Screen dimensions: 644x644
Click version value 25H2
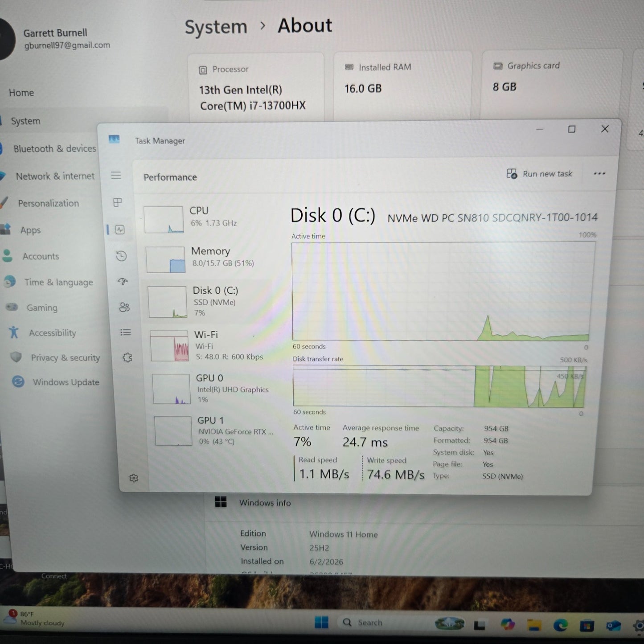pyautogui.click(x=319, y=548)
